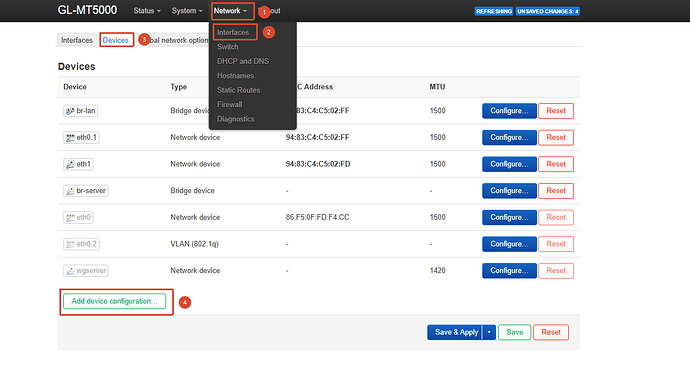The image size is (690, 384).
Task: Click the Refreshing status badge
Action: pos(494,11)
